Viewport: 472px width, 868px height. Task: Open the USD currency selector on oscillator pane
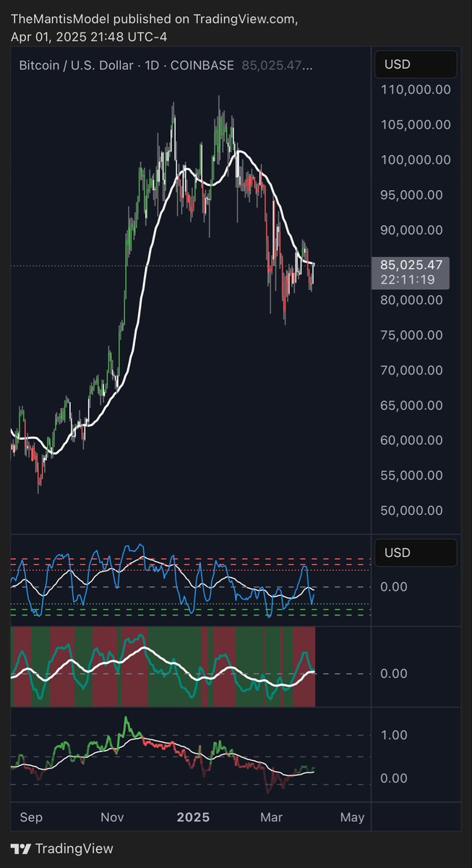(x=416, y=553)
